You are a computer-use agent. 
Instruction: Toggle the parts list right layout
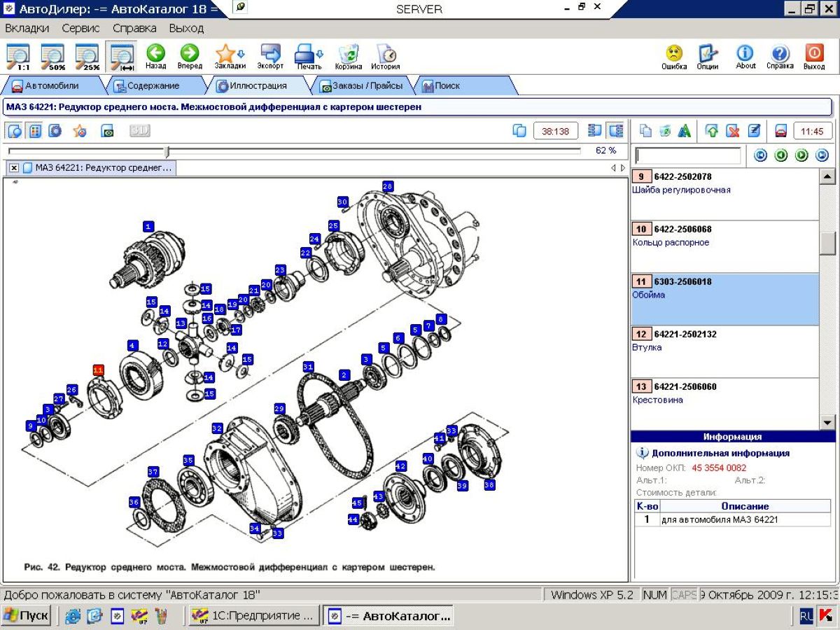tap(615, 131)
